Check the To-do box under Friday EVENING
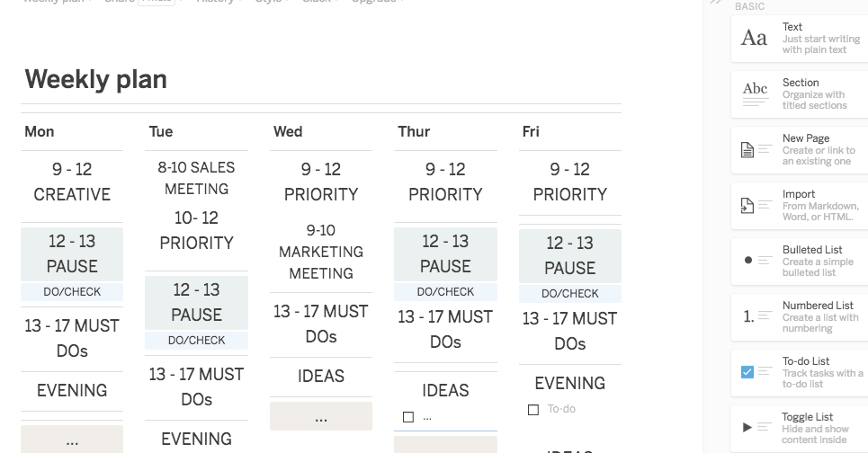Image resolution: width=868 pixels, height=453 pixels. [x=533, y=410]
